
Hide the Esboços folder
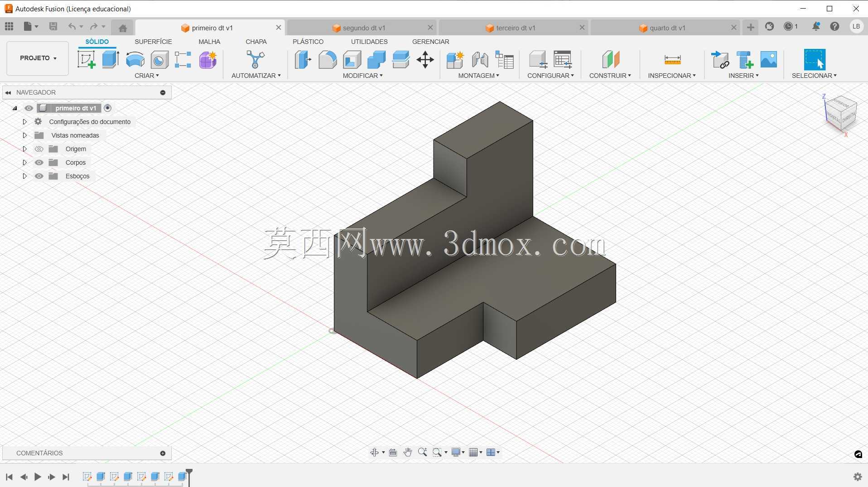click(x=39, y=176)
